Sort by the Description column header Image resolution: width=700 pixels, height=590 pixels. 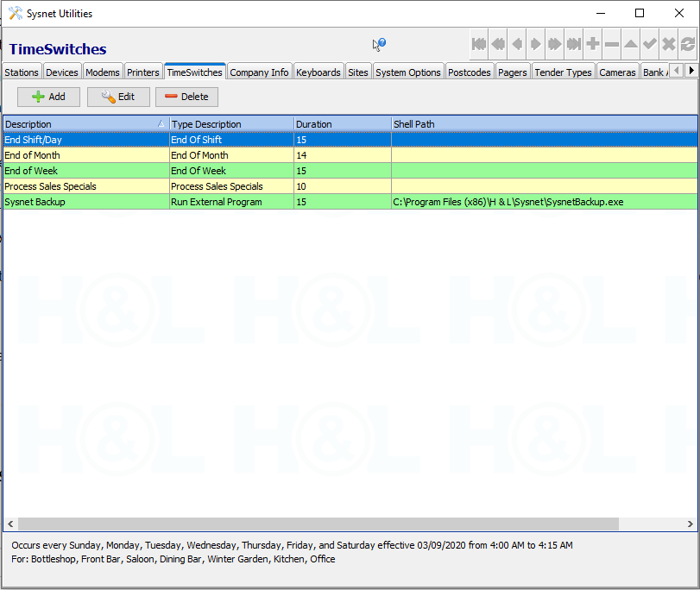(78, 124)
